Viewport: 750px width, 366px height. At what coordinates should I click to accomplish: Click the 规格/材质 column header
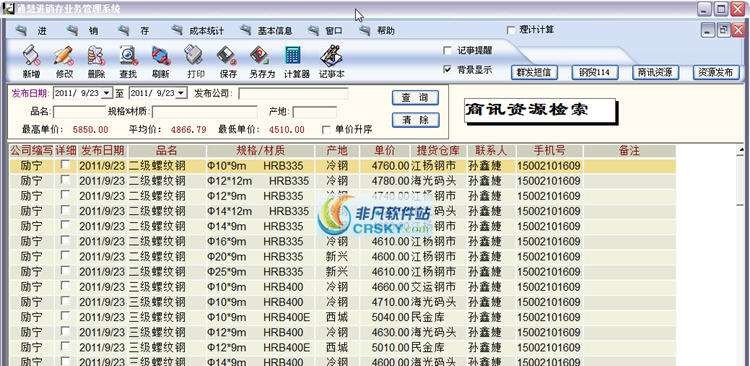pos(260,151)
